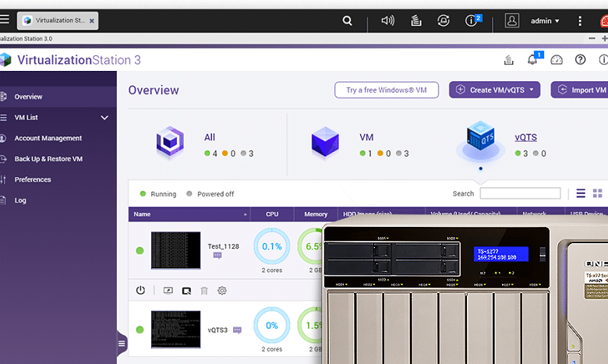Image resolution: width=608 pixels, height=364 pixels.
Task: Collapse the sidebar with the handle button
Action: coord(122,344)
